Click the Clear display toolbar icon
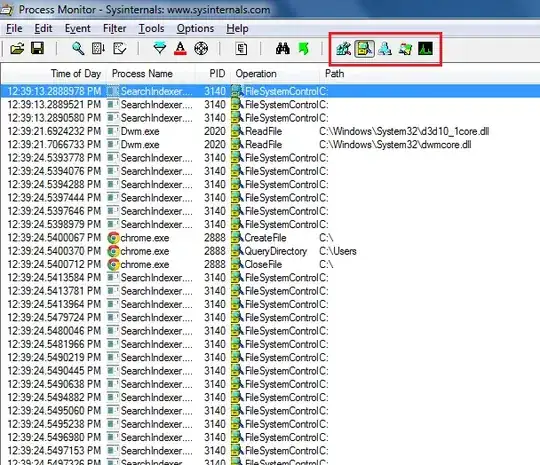 coord(120,49)
